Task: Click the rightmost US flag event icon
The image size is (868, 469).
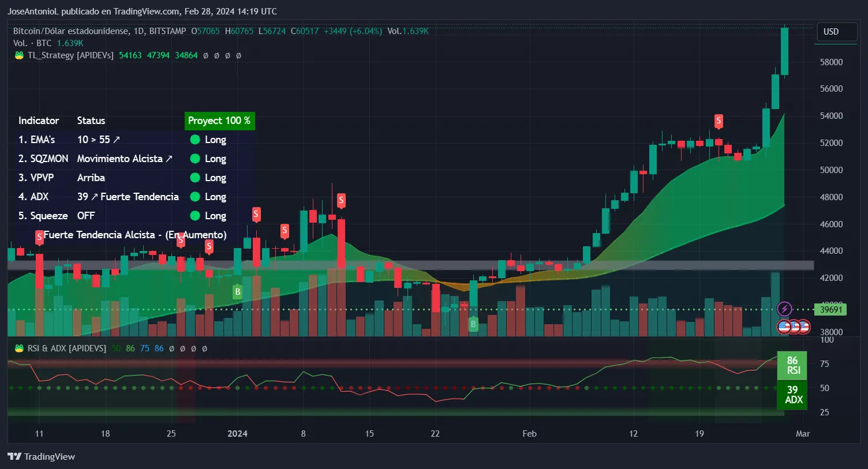Action: (x=803, y=327)
